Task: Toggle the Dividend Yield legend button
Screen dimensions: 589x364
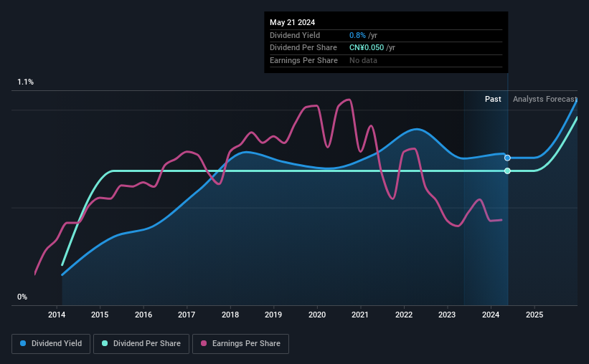Action: (51, 344)
